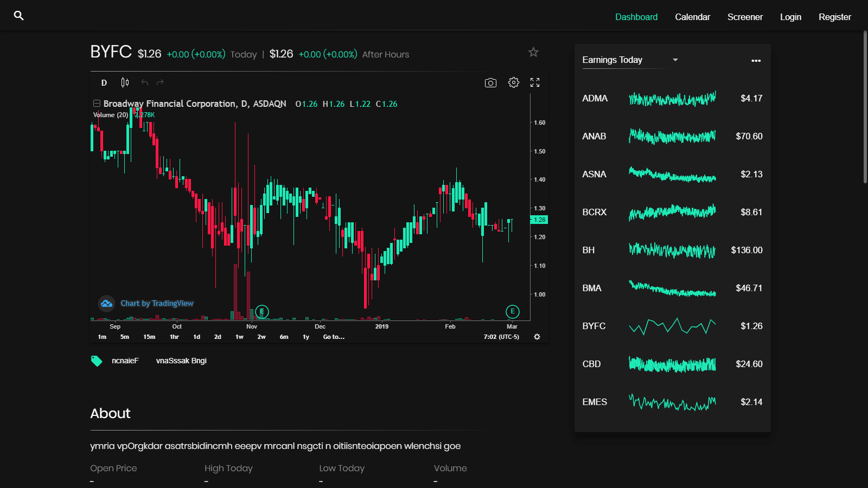Select the 1y timeframe option
The width and height of the screenshot is (868, 488).
click(x=305, y=337)
